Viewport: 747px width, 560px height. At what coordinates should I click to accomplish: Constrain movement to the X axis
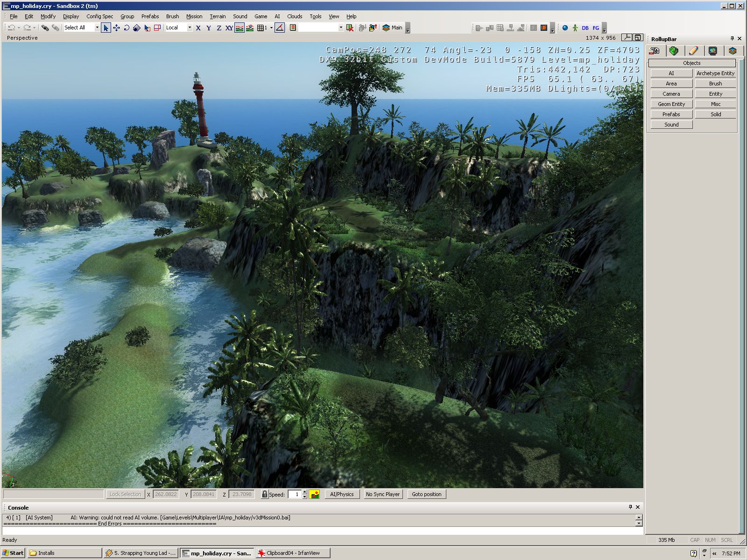click(198, 28)
